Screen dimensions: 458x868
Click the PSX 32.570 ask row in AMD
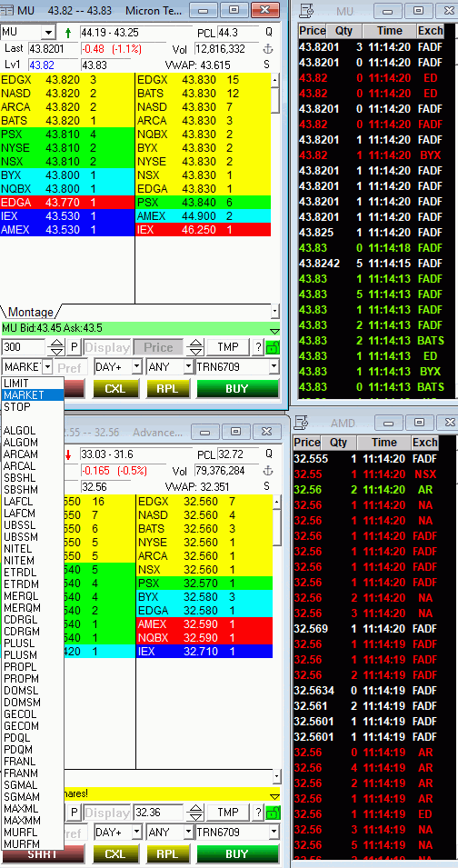pos(204,584)
